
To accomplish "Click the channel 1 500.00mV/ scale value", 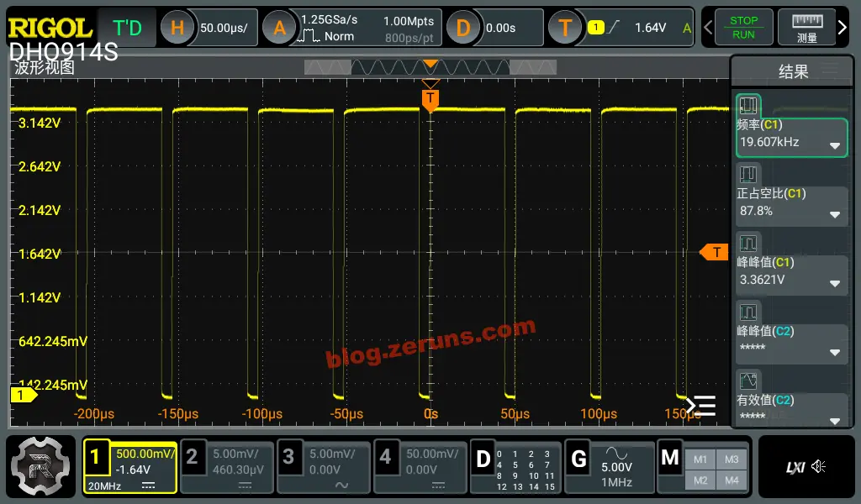I will tap(145, 454).
